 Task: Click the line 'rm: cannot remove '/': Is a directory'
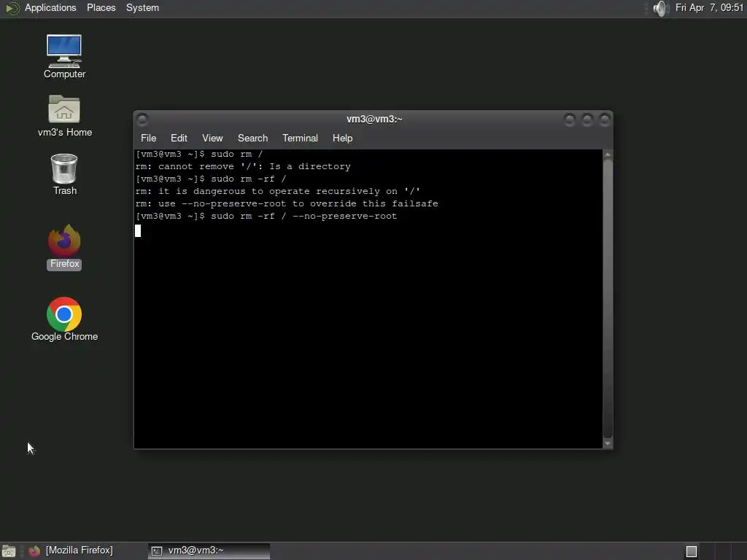[243, 167]
